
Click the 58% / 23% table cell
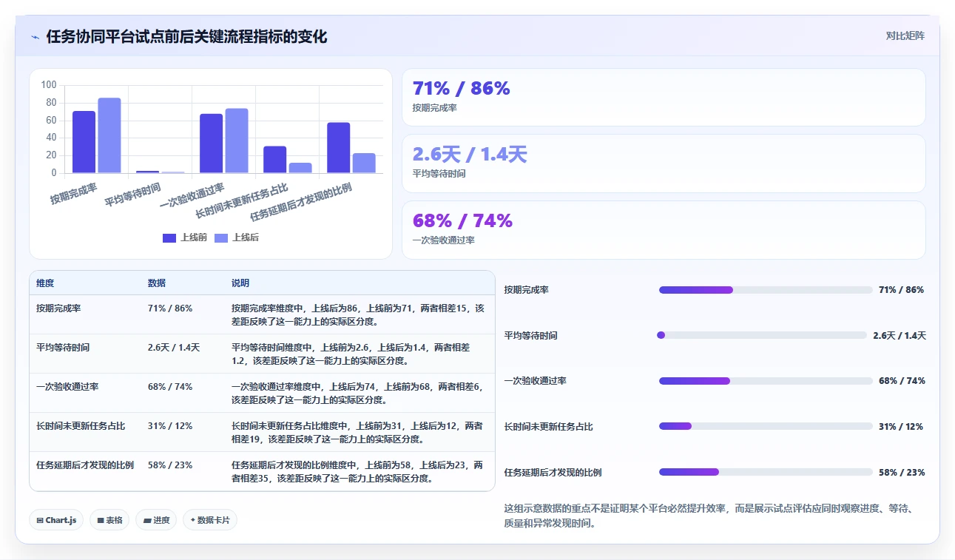[170, 465]
